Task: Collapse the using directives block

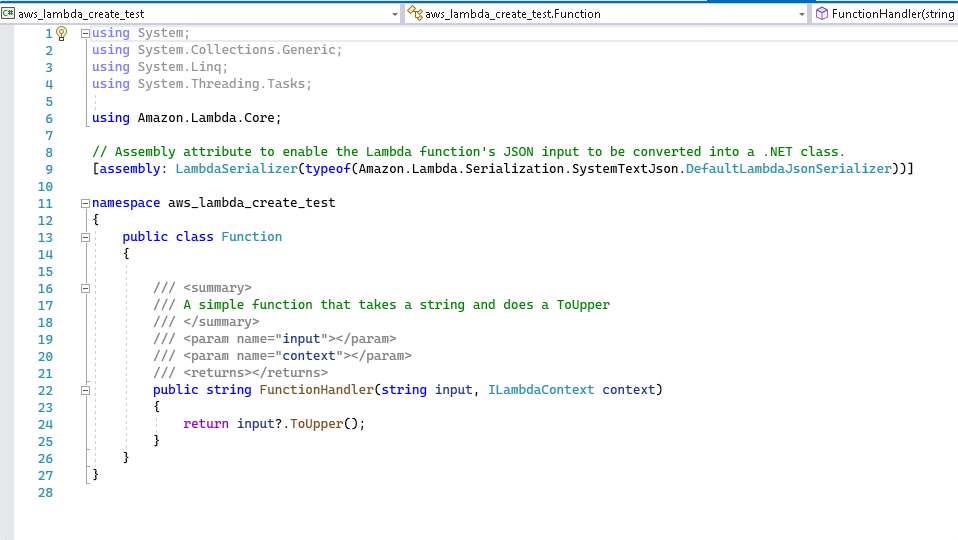Action: (86, 34)
